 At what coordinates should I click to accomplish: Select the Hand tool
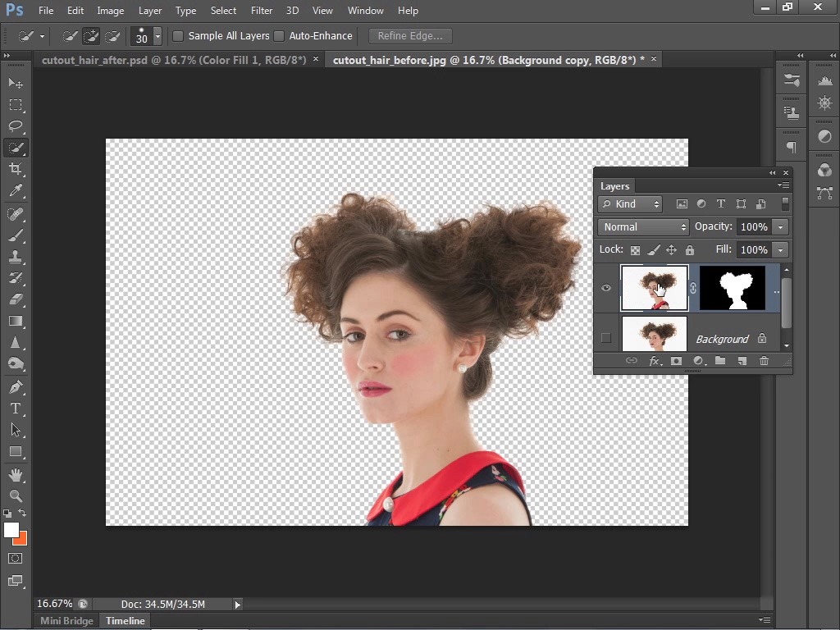(x=16, y=474)
